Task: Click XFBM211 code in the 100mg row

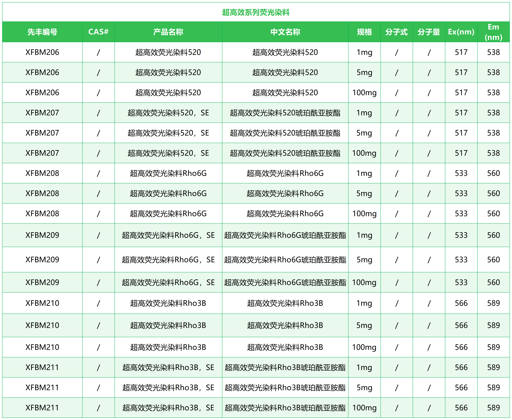Action: pyautogui.click(x=42, y=408)
